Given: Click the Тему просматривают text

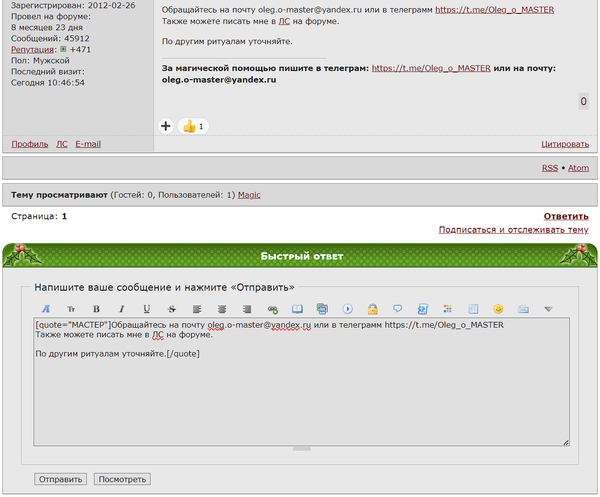Looking at the screenshot, I should [x=59, y=195].
